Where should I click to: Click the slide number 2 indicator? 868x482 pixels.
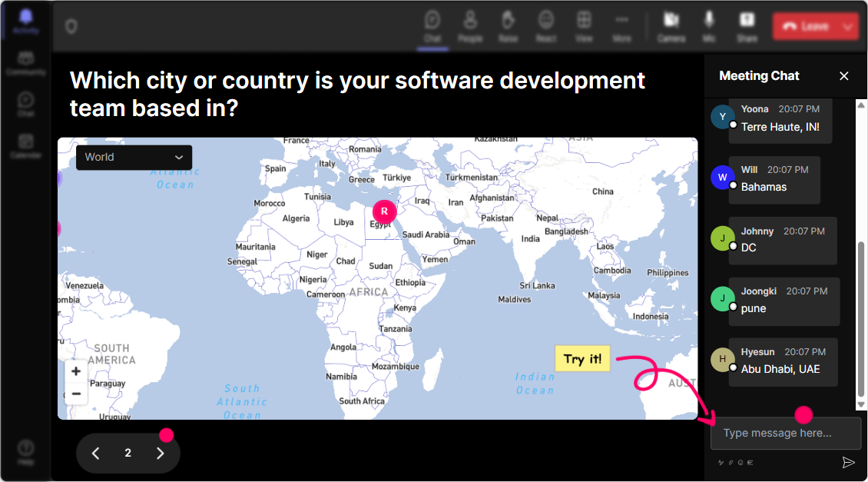[128, 454]
